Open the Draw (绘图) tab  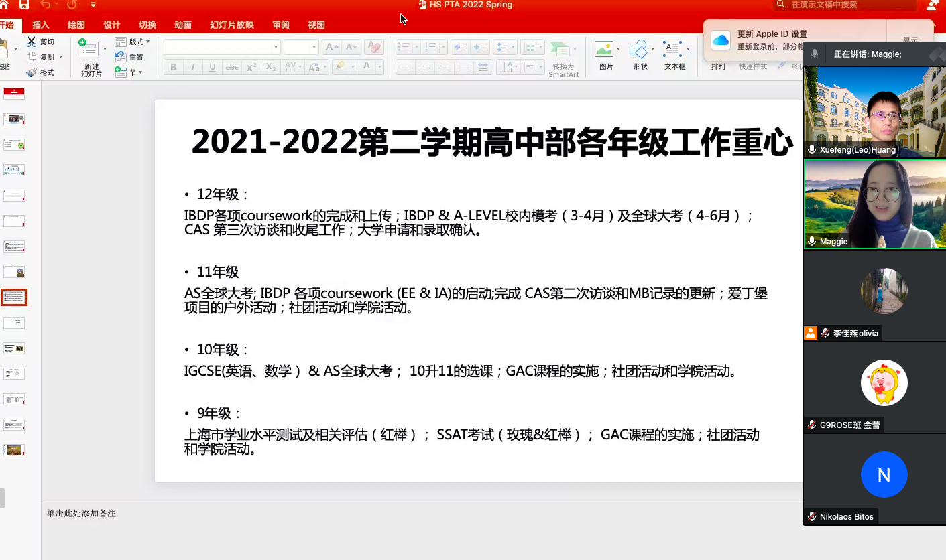(x=76, y=25)
